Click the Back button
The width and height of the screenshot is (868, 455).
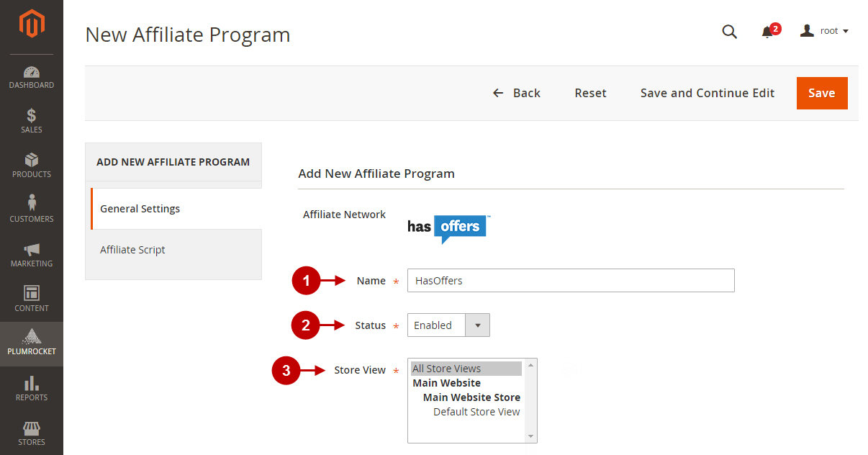point(517,93)
